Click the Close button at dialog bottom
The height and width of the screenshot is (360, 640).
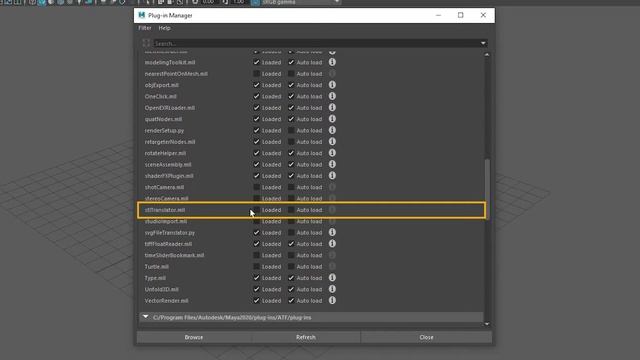(427, 337)
